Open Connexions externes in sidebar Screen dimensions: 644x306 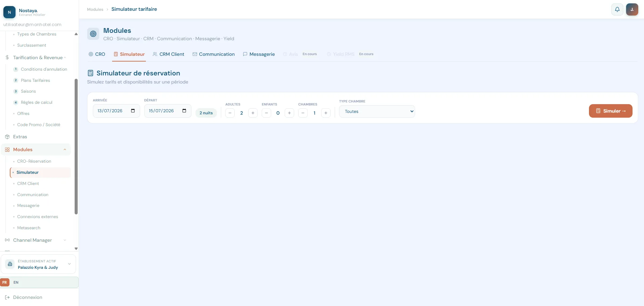point(37,217)
